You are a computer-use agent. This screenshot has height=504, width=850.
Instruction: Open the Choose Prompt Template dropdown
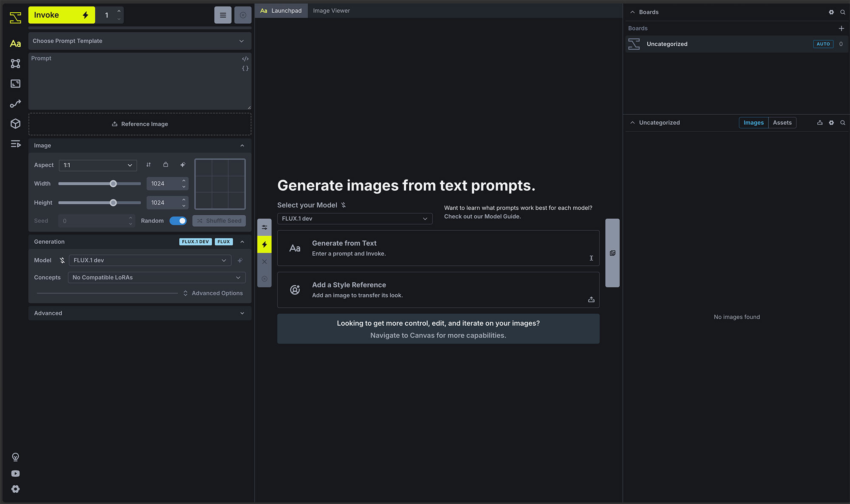point(140,41)
